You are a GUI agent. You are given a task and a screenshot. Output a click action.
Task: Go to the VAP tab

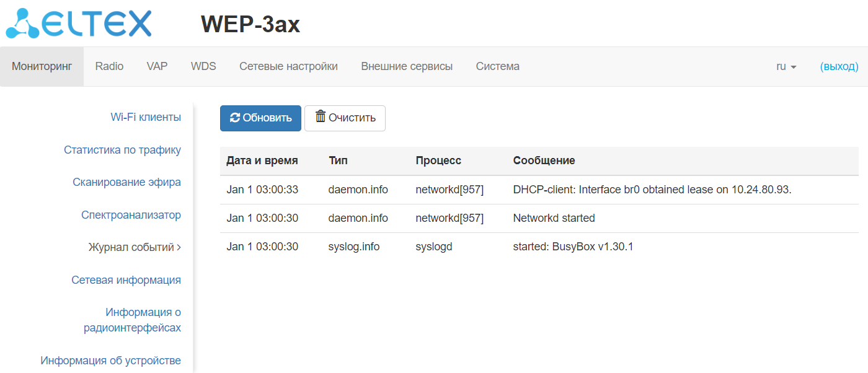[x=157, y=66]
